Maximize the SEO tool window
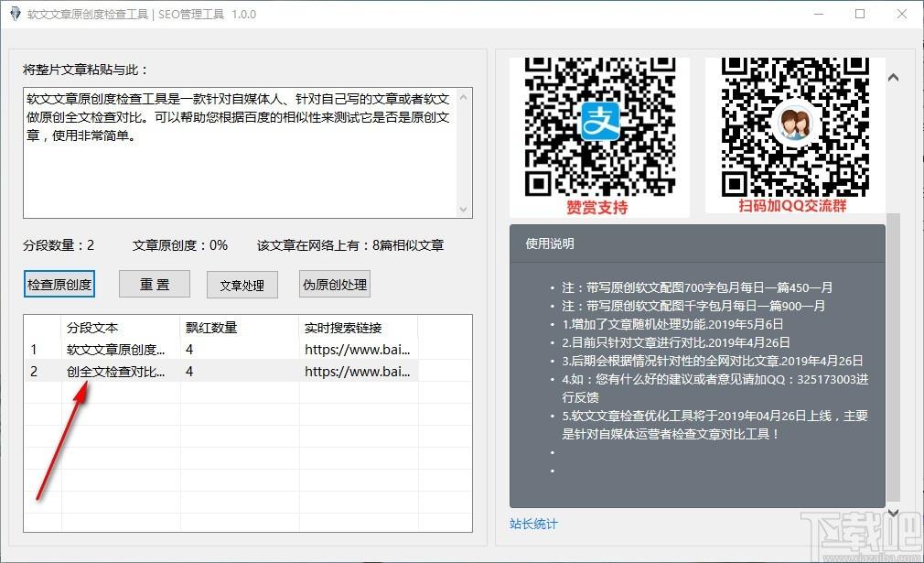 860,14
